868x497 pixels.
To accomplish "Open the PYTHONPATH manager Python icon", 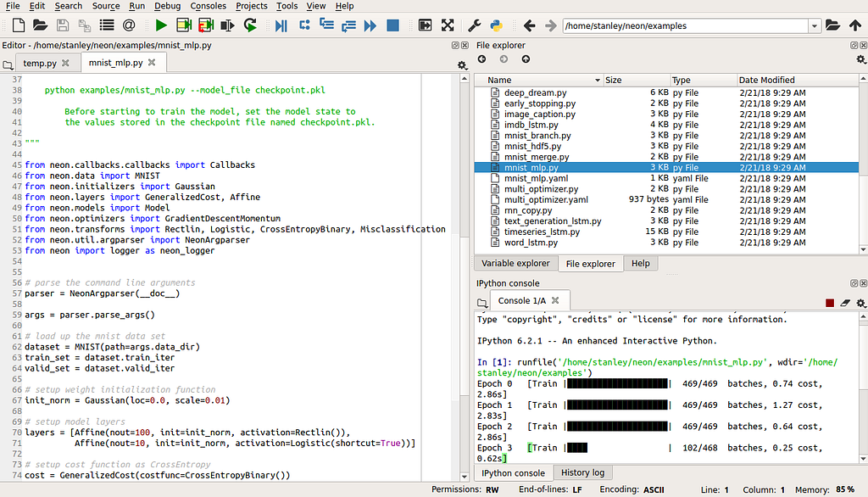I will pyautogui.click(x=498, y=25).
